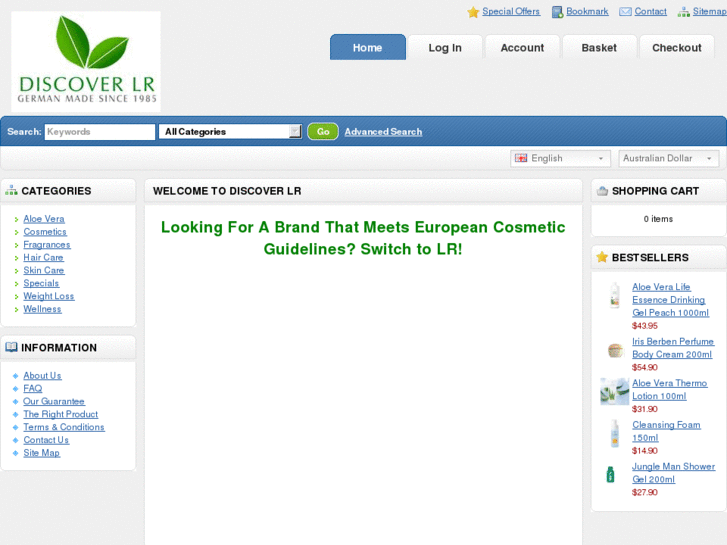The height and width of the screenshot is (545, 727).
Task: Click the $54.90 price text
Action: pyautogui.click(x=644, y=367)
